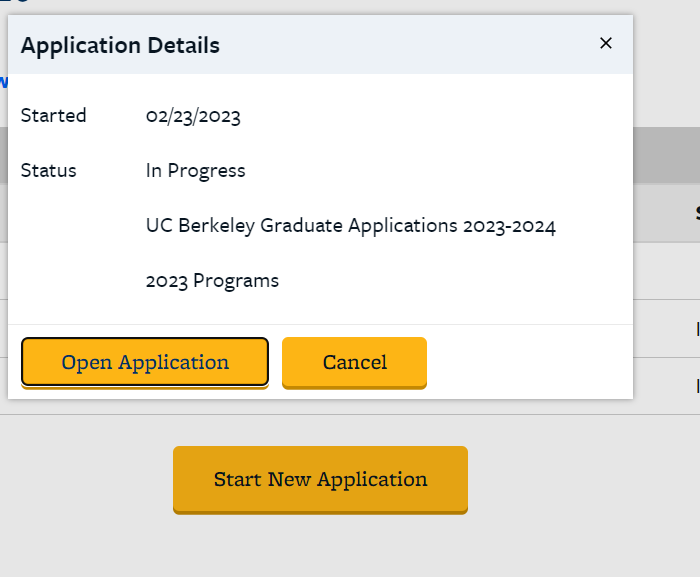Click the In Progress status value
The height and width of the screenshot is (577, 700).
pos(195,171)
